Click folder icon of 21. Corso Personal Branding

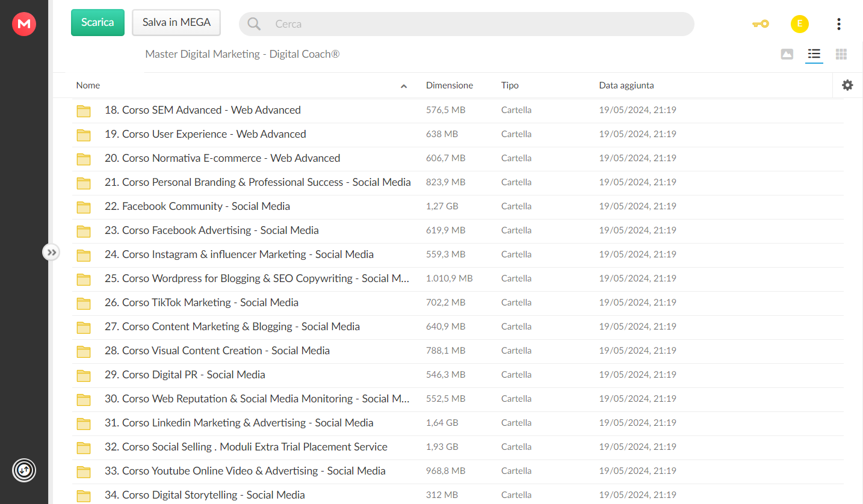click(x=84, y=183)
